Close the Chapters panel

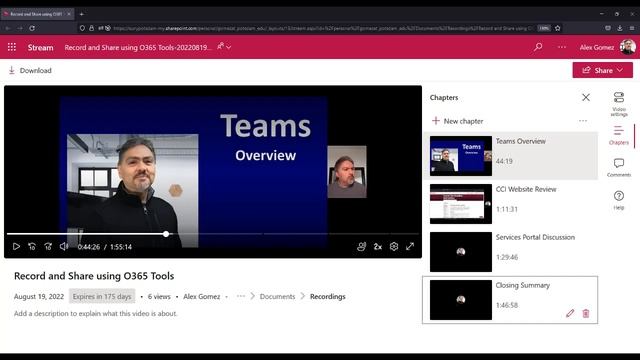586,97
